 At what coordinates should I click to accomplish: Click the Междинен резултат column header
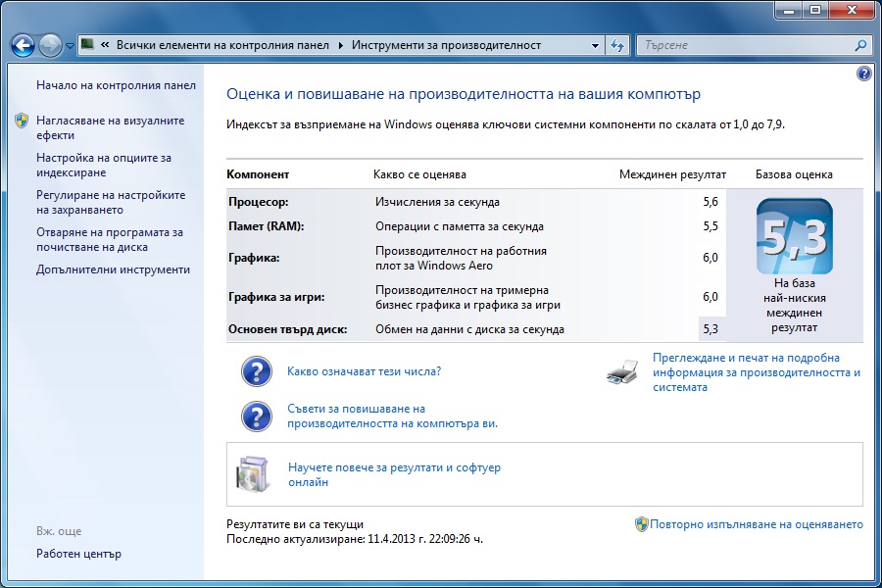672,175
